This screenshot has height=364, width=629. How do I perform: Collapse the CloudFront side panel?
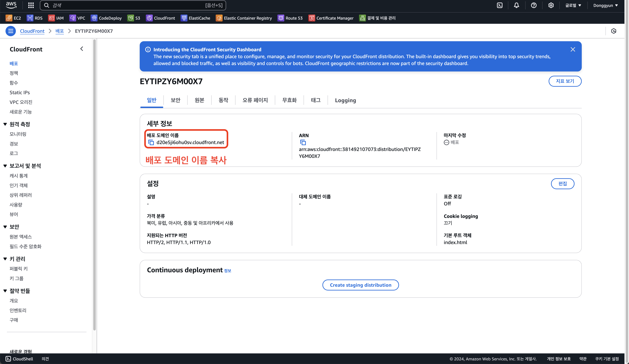(x=82, y=49)
